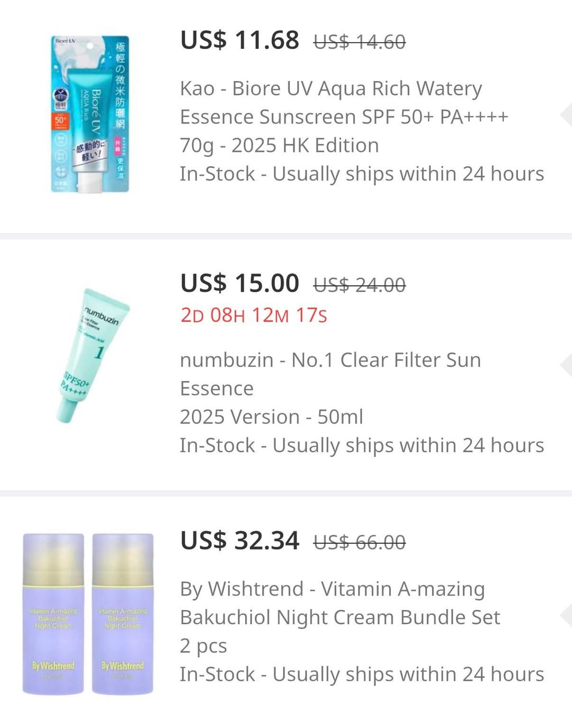The height and width of the screenshot is (728, 572).
Task: Open the Biore UV sunscreen product image
Action: [90, 114]
